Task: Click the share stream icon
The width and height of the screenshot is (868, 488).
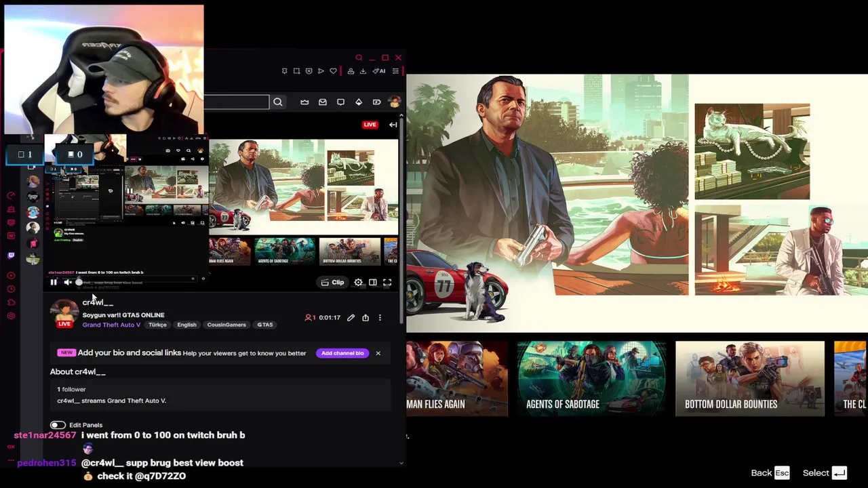Action: [366, 317]
